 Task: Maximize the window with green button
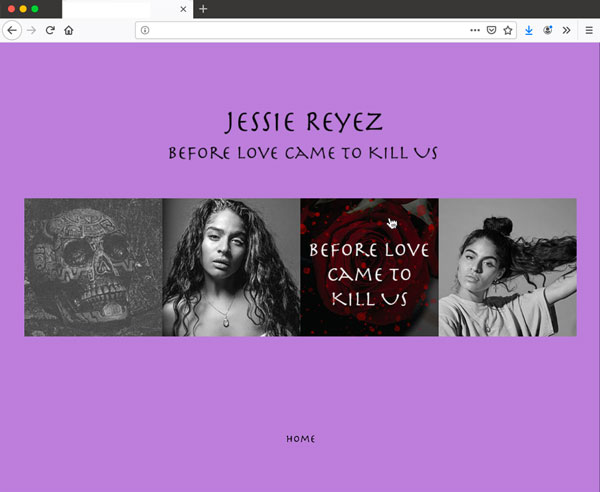pos(35,9)
